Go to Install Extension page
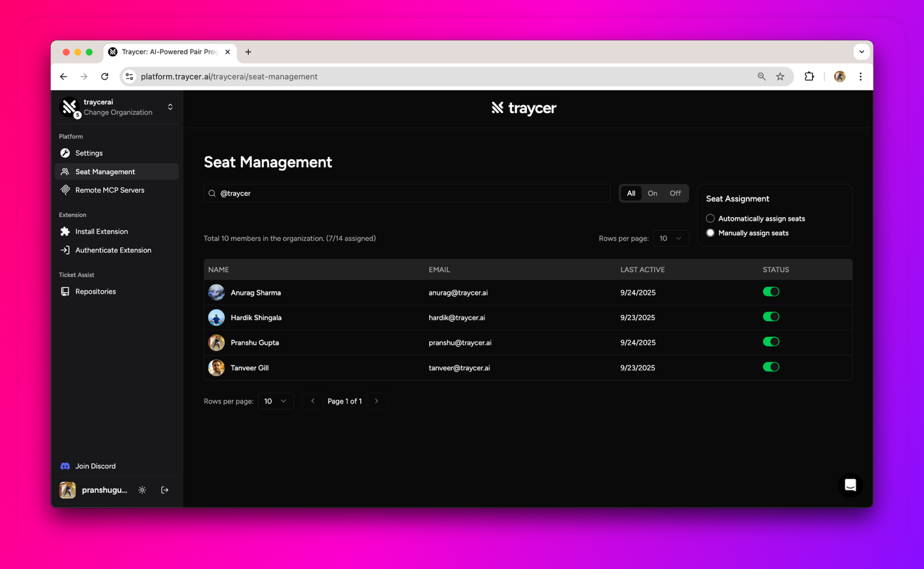 [x=116, y=232]
